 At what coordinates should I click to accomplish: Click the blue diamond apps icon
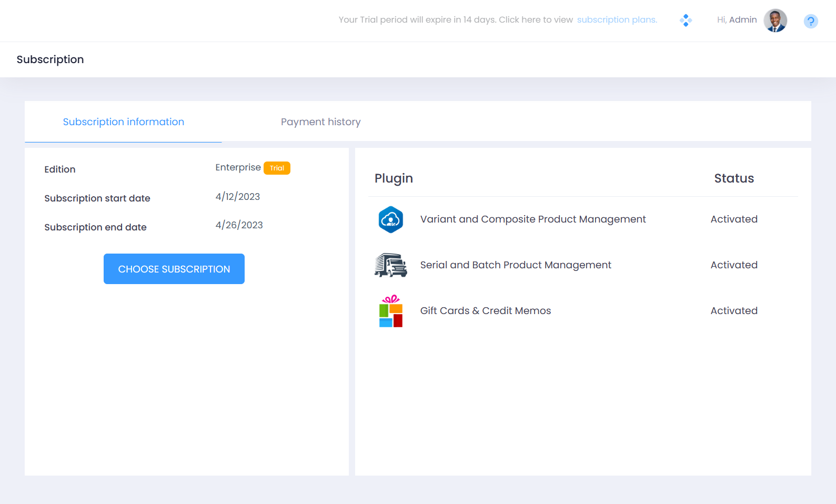[685, 21]
